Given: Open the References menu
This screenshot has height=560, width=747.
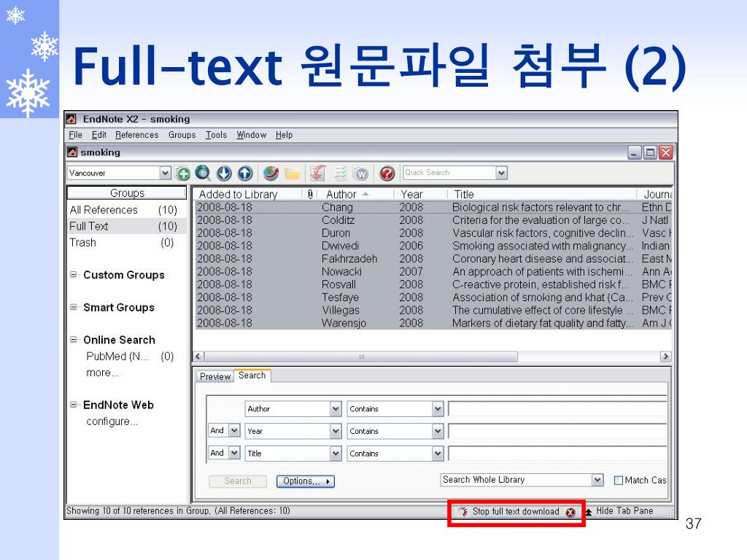Looking at the screenshot, I should click(x=136, y=135).
